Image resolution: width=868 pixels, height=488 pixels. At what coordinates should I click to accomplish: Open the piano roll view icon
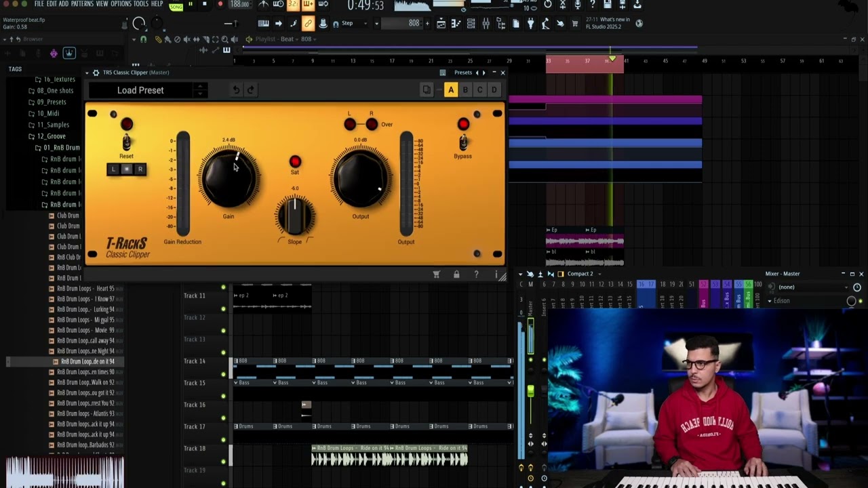tap(456, 24)
